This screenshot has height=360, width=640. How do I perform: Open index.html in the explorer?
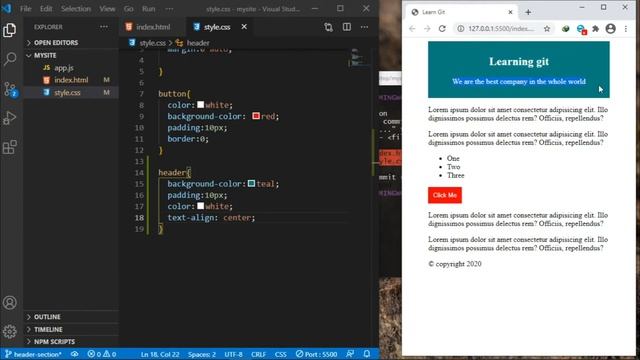coord(71,80)
